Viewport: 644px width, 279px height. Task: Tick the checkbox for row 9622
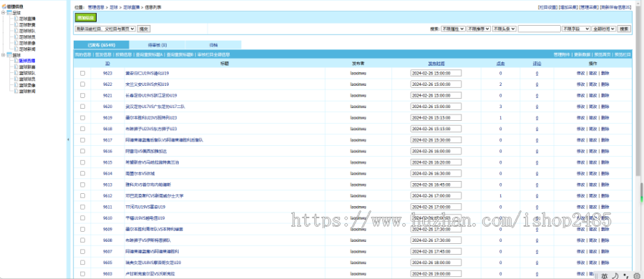(x=82, y=84)
